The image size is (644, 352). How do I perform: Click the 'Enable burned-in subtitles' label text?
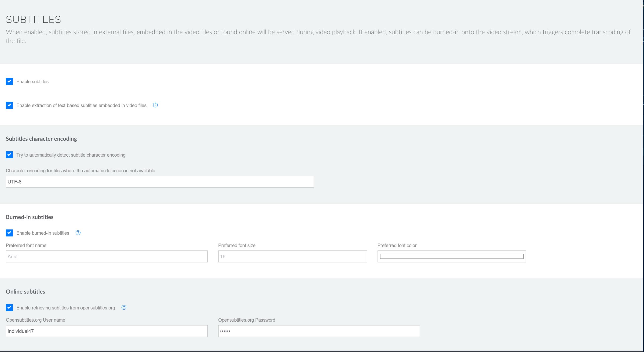(x=43, y=233)
